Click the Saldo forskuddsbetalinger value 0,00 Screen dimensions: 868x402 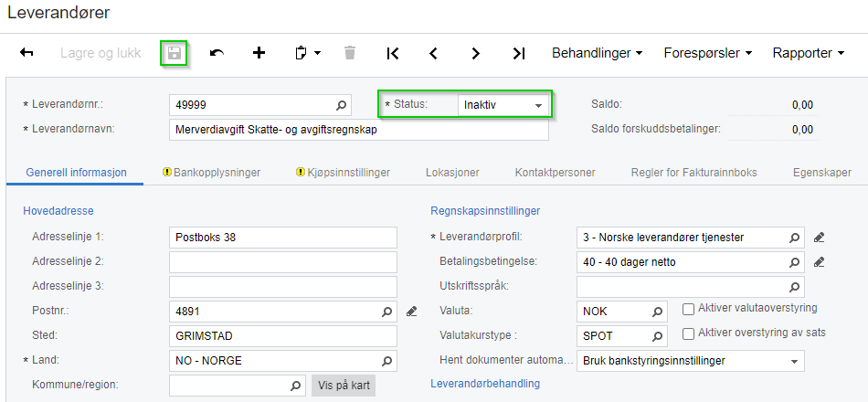click(802, 130)
